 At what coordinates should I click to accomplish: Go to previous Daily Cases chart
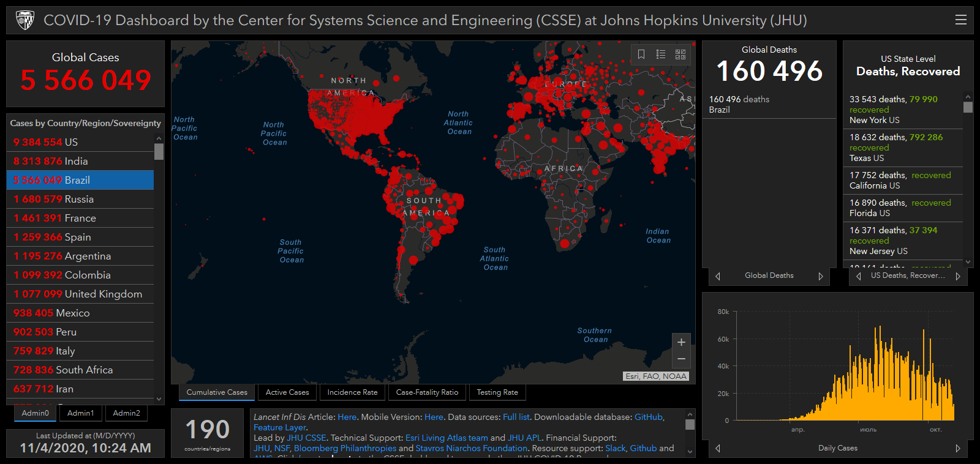(718, 448)
